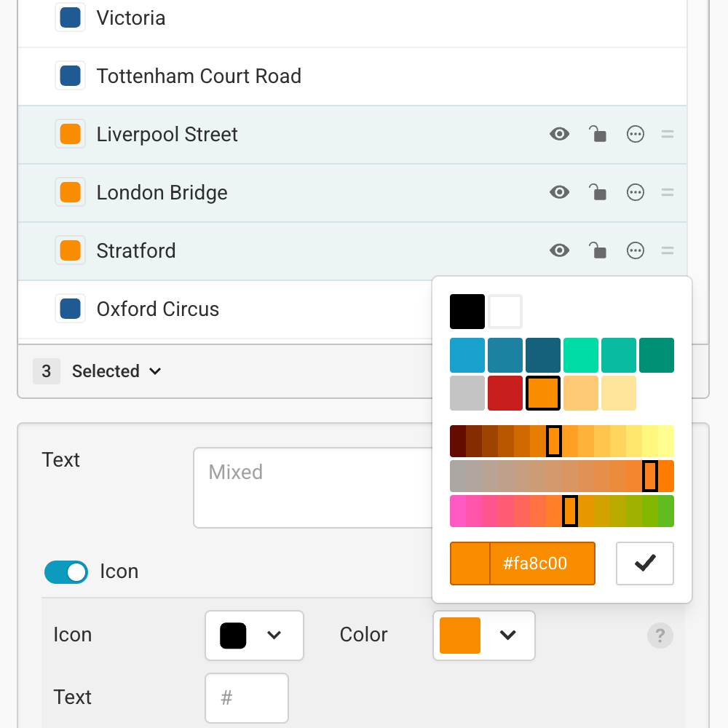Viewport: 728px width, 728px height.
Task: Confirm color choice with the checkmark button
Action: [x=644, y=563]
